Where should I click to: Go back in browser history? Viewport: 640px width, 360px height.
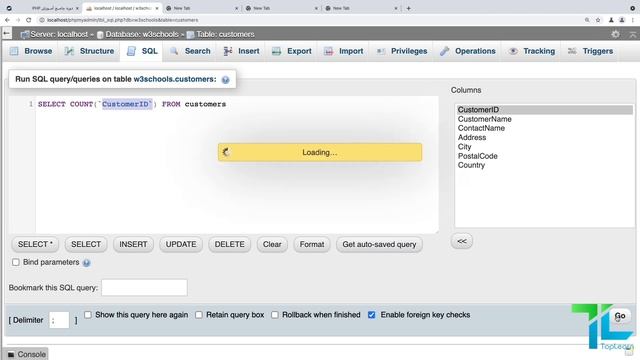7,20
